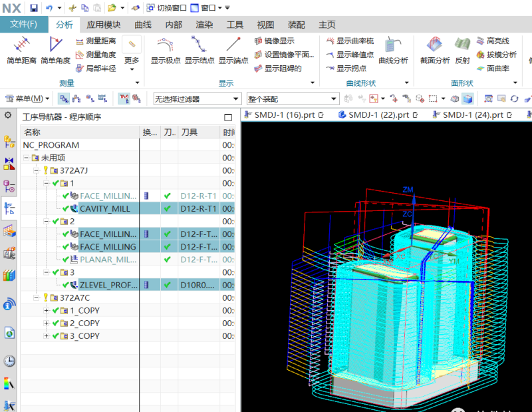Screen dimensions: 532x412
Task: Click the 显示阻碍的 option
Action: pyautogui.click(x=278, y=69)
